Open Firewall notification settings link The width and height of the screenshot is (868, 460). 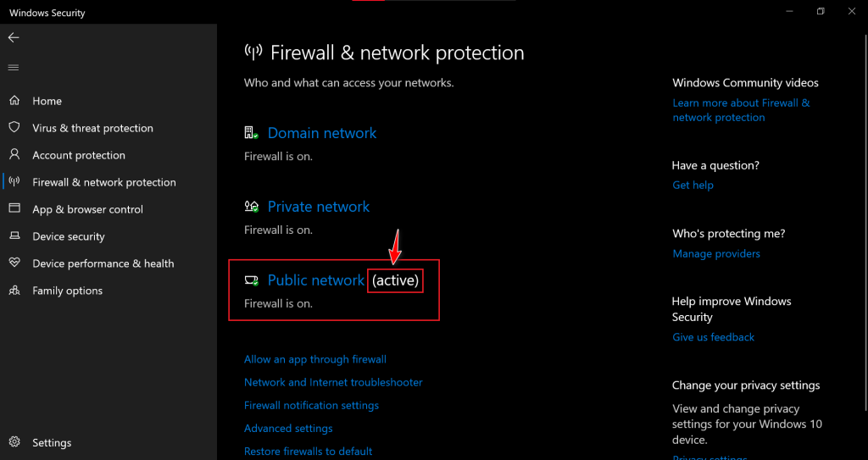tap(311, 405)
